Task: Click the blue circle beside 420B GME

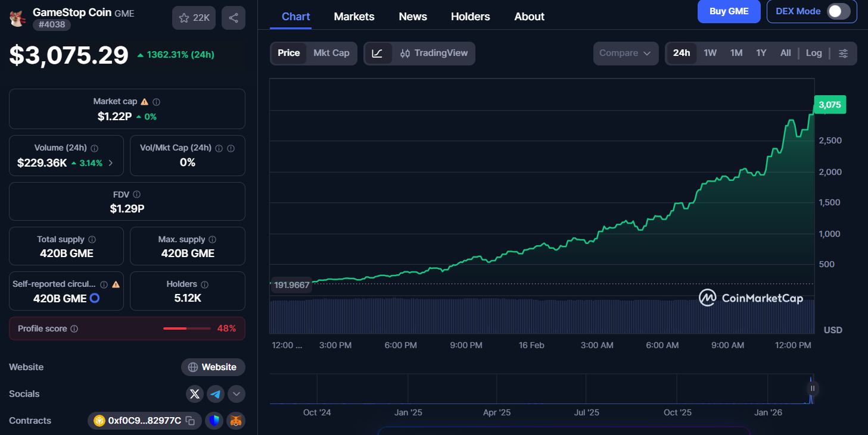Action: tap(94, 298)
